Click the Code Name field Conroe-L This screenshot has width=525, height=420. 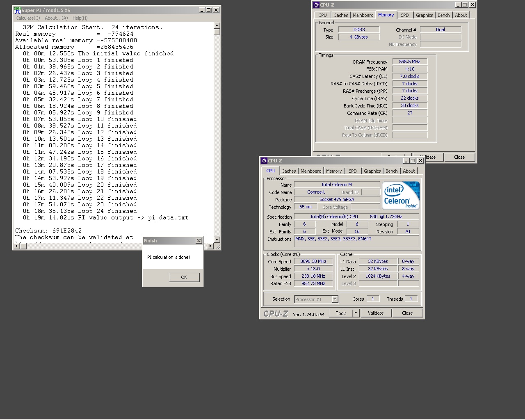pyautogui.click(x=316, y=192)
